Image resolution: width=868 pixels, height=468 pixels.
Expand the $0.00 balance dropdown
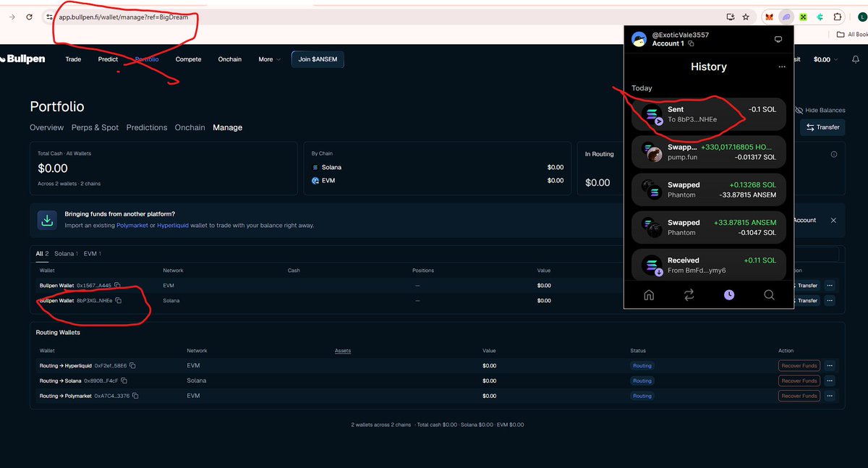click(x=826, y=59)
